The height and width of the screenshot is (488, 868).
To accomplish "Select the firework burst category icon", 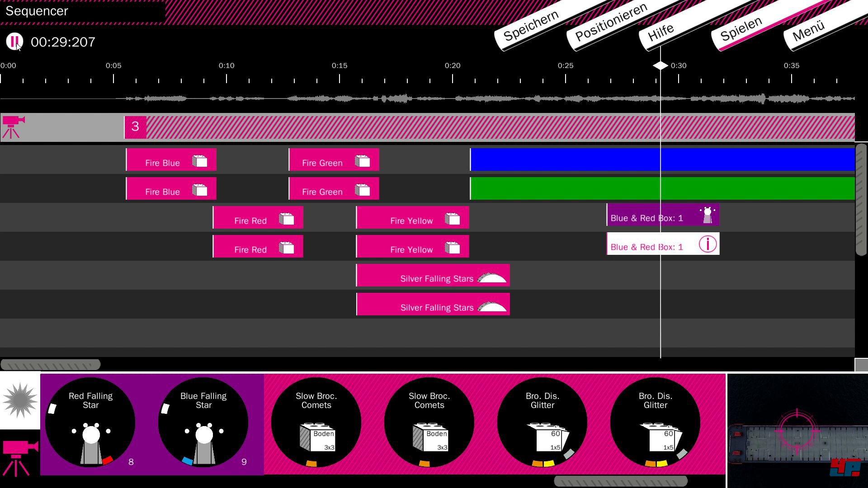I will tap(20, 400).
